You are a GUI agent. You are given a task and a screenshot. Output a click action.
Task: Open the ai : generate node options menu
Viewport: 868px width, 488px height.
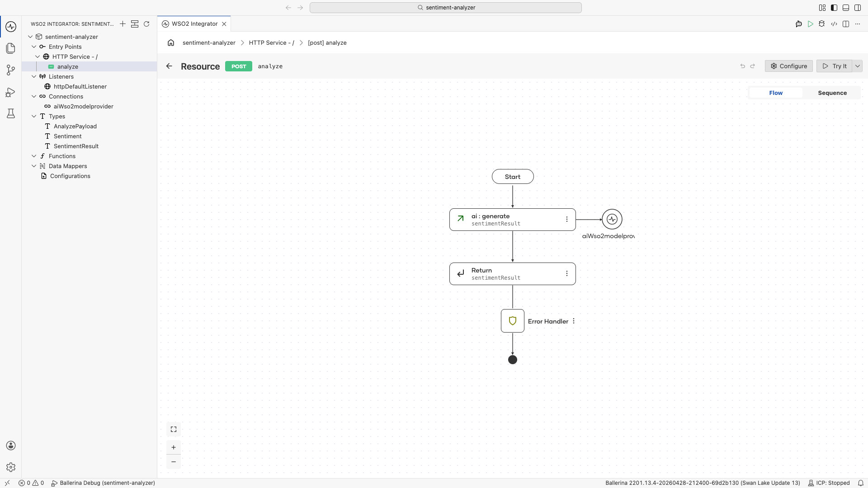click(x=567, y=219)
